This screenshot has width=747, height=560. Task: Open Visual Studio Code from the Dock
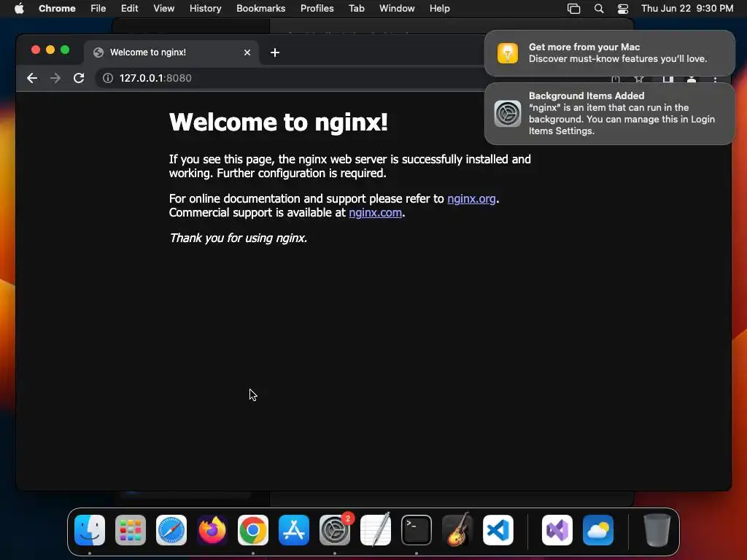498,530
